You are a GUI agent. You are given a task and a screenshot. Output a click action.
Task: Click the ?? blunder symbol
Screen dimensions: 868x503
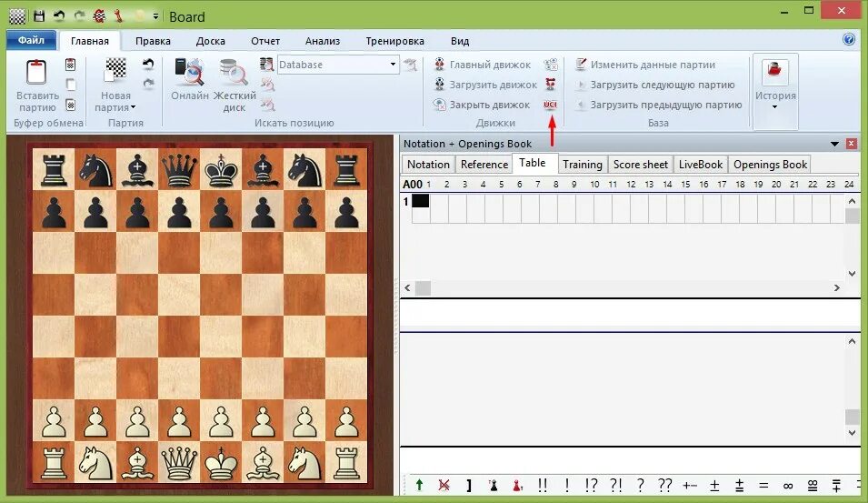tap(664, 486)
